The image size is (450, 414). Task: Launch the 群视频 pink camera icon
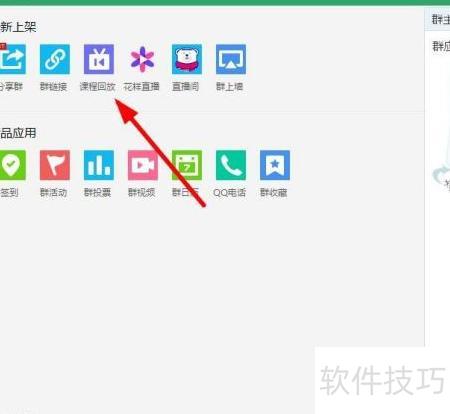click(x=143, y=165)
